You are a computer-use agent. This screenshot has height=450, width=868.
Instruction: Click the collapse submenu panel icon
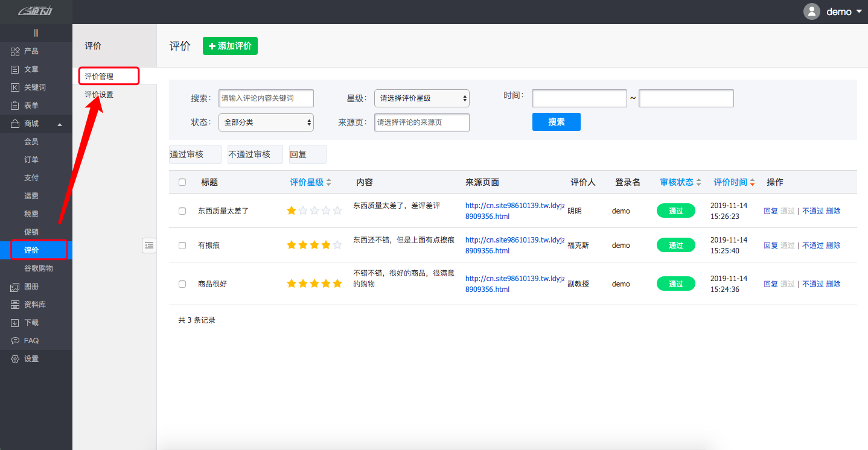pyautogui.click(x=149, y=245)
